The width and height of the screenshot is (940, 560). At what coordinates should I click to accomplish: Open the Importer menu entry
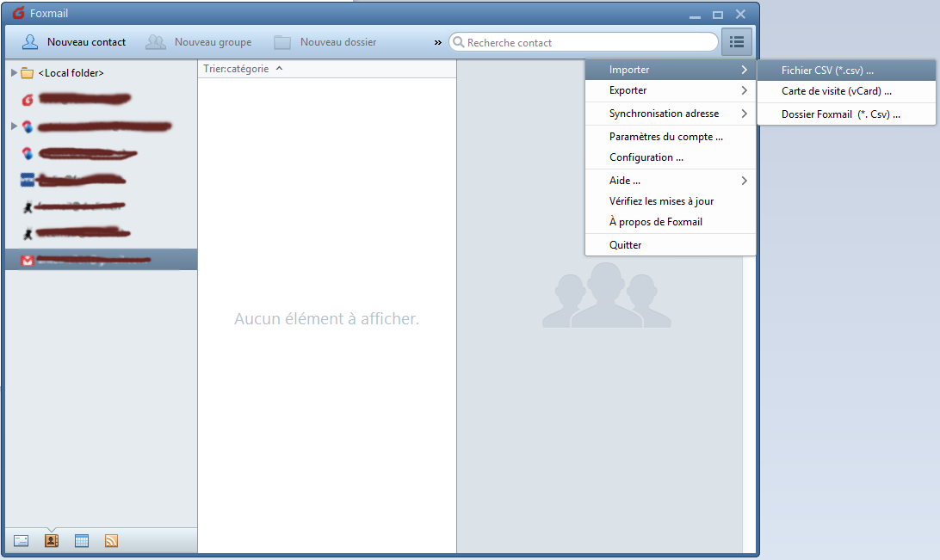[671, 70]
